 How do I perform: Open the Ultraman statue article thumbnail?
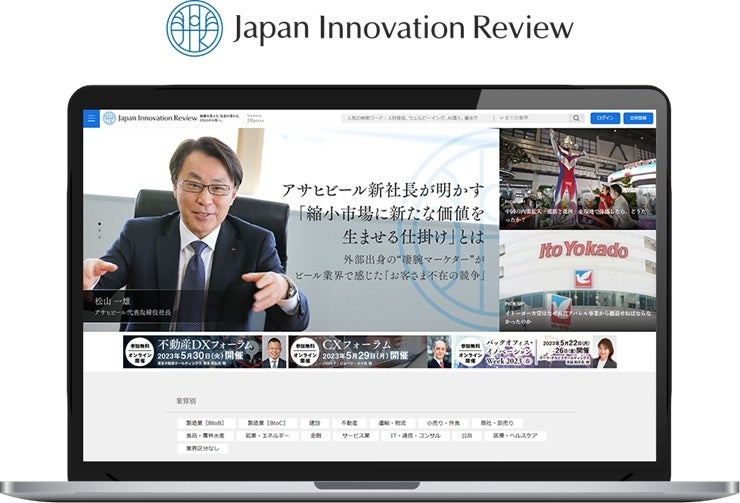pos(578,179)
